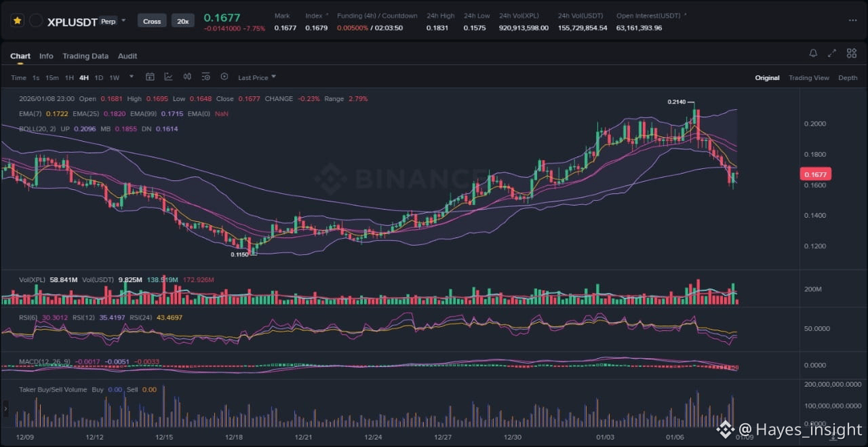
Task: Select the 4H interval
Action: click(84, 77)
